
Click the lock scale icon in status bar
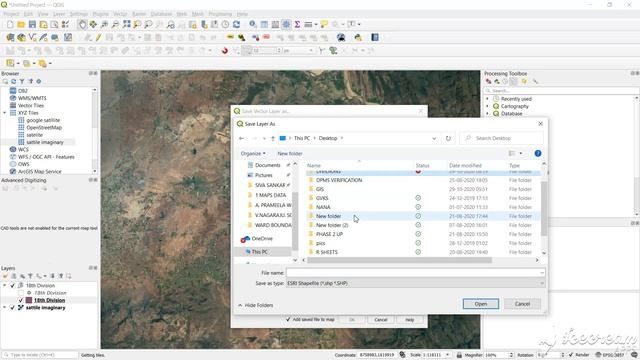point(459,355)
